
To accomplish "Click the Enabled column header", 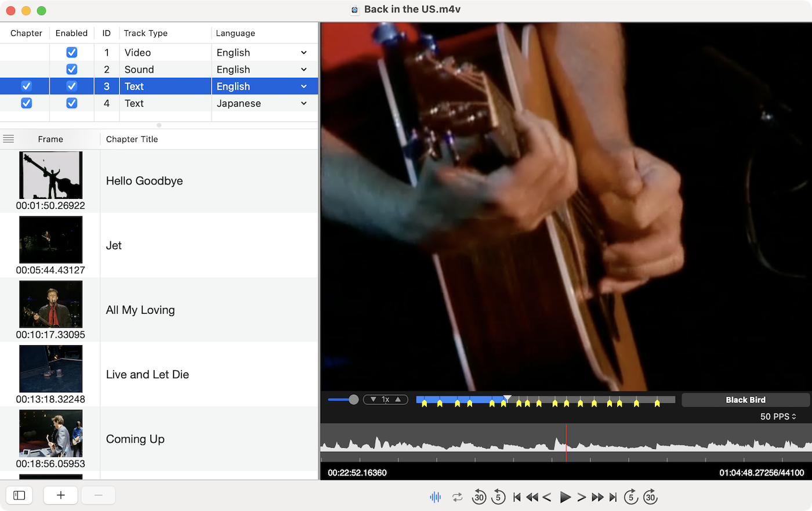I will click(71, 33).
